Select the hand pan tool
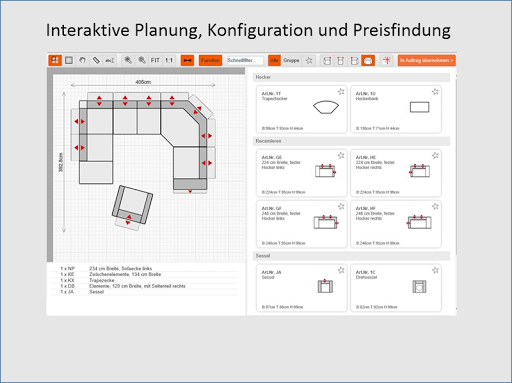 (x=82, y=60)
